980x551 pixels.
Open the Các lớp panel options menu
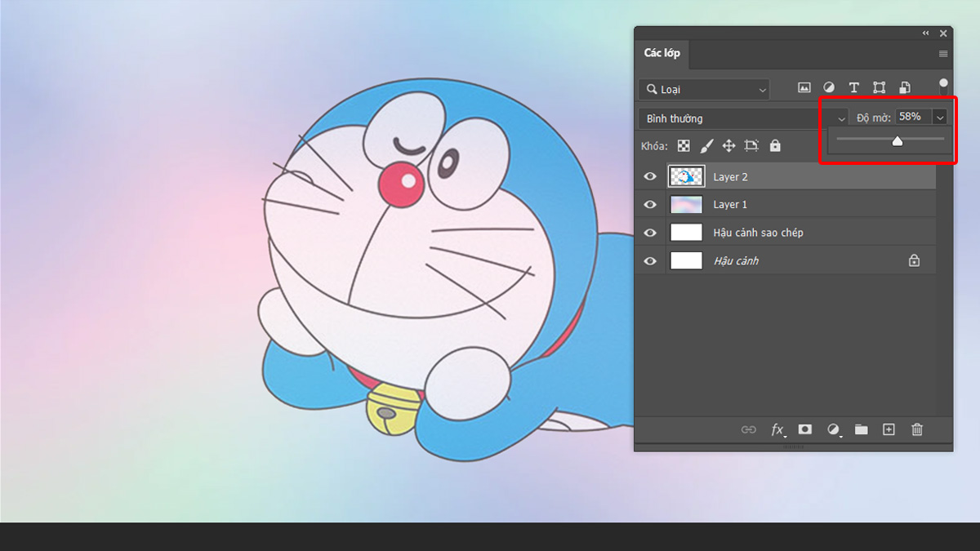pyautogui.click(x=943, y=54)
